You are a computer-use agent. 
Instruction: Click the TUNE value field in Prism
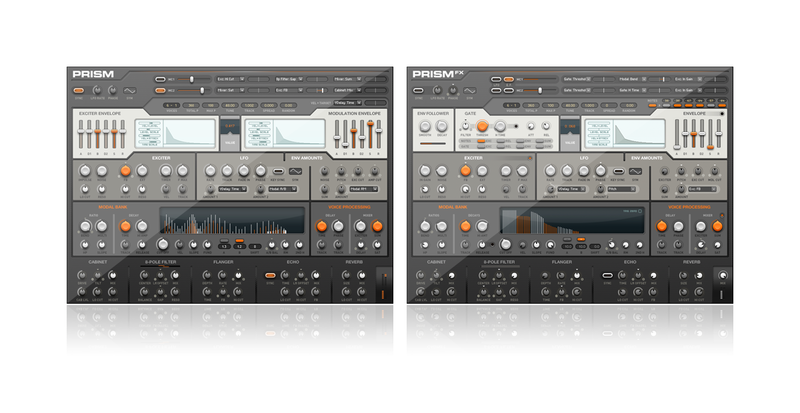(x=230, y=106)
